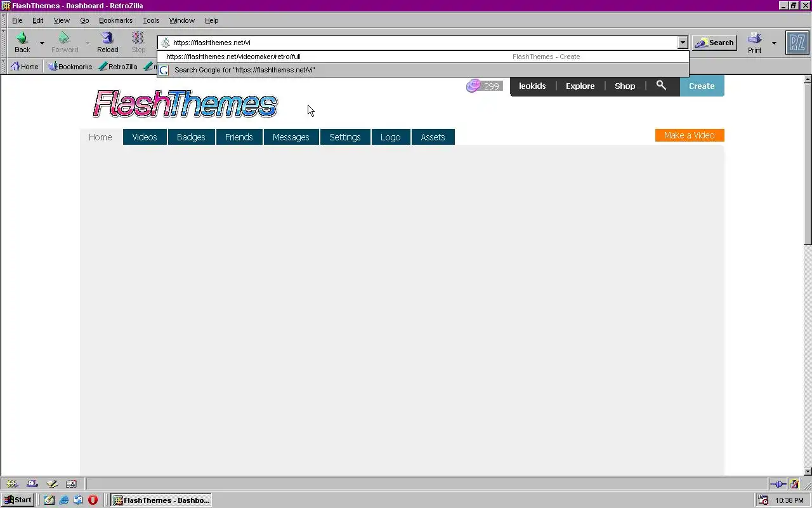Click the 299 coin balance icon
This screenshot has height=508, width=812.
[x=484, y=86]
